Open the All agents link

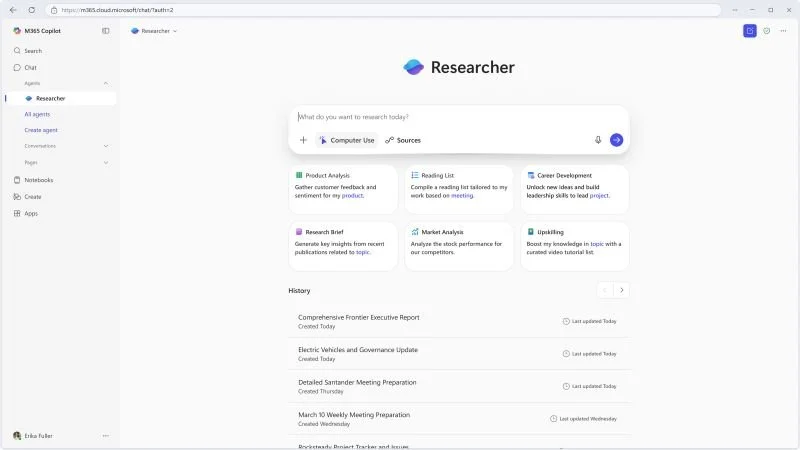click(37, 114)
